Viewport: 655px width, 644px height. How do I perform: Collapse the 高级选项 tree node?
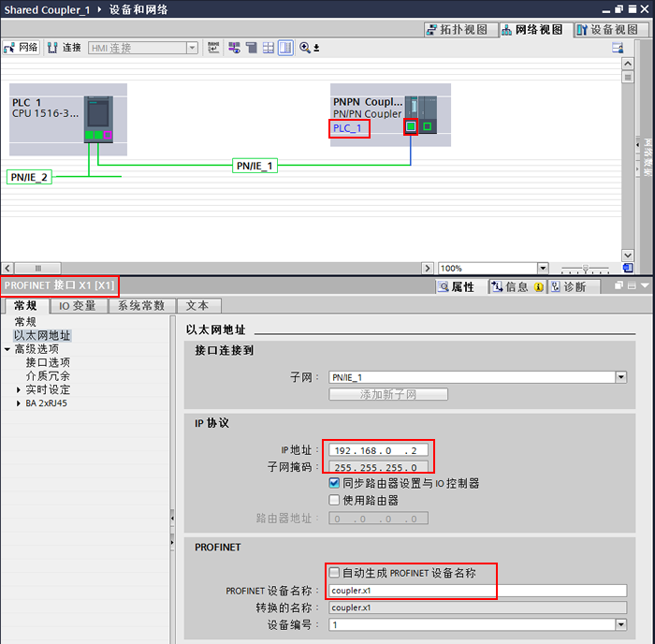[7, 349]
